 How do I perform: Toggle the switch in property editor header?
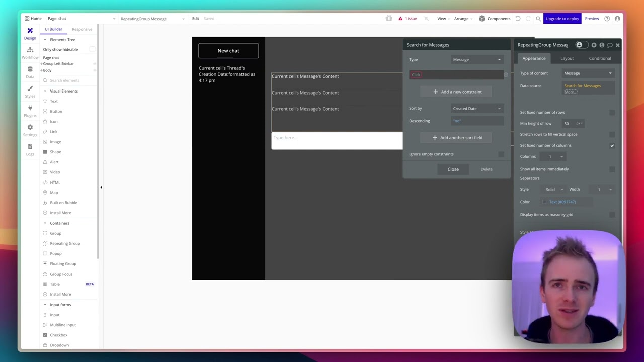pyautogui.click(x=581, y=45)
